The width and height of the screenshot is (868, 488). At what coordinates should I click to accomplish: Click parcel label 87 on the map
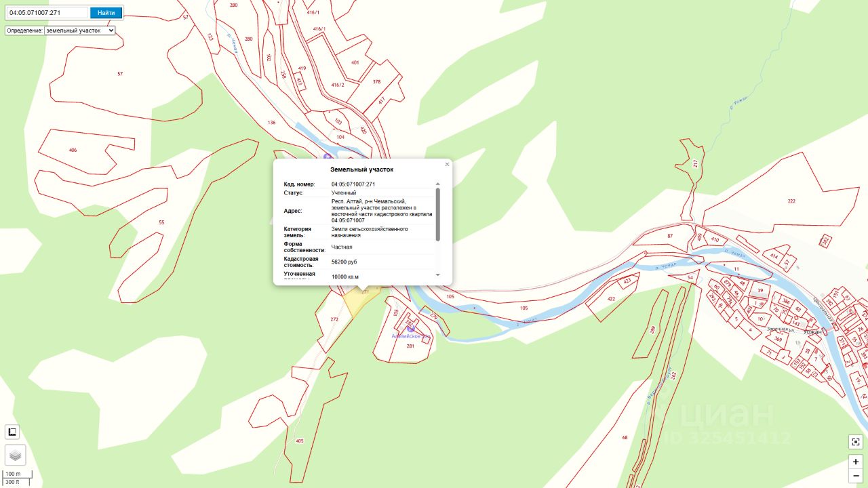coord(670,236)
